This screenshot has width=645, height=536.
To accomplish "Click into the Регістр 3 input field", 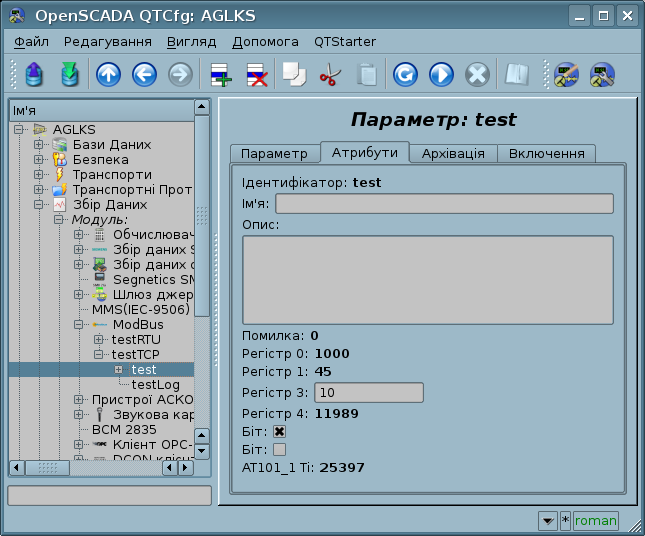I will pos(368,393).
